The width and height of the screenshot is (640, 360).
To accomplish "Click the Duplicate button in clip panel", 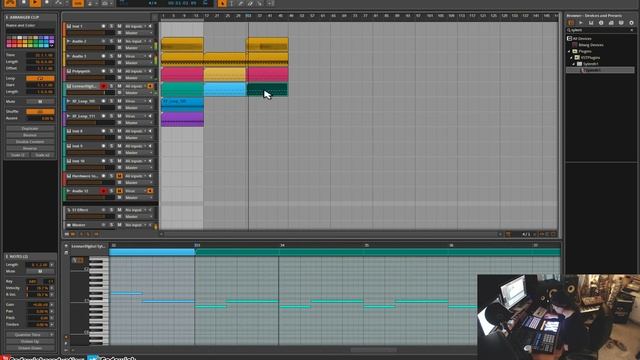I will point(30,129).
